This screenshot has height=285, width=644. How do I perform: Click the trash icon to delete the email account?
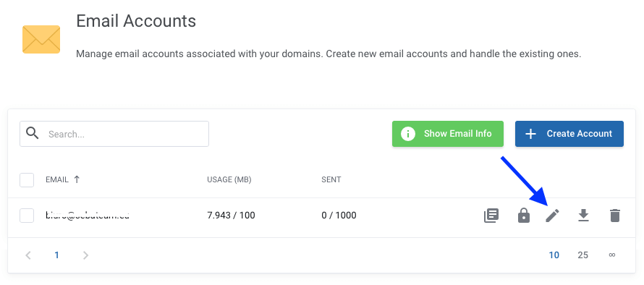click(614, 215)
